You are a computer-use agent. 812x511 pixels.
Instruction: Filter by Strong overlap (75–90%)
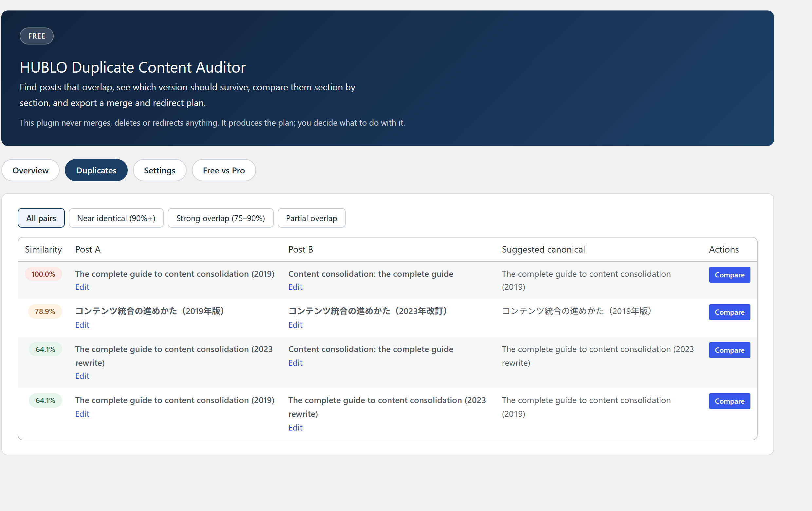pos(221,218)
